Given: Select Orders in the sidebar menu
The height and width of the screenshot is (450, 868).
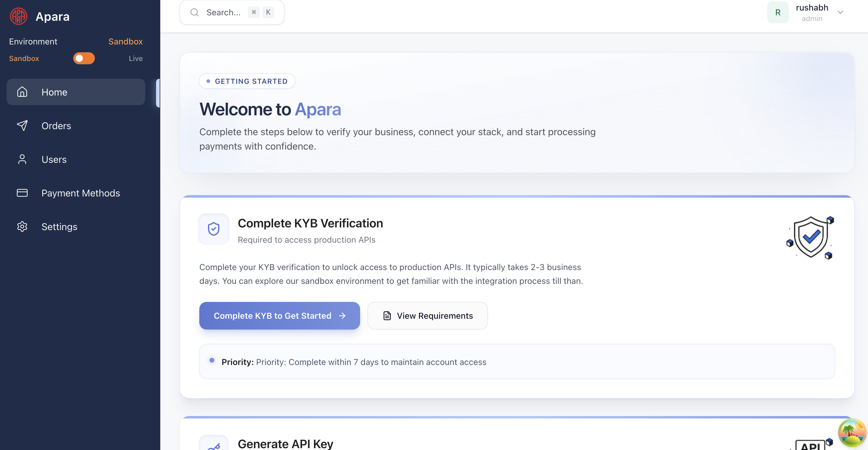Looking at the screenshot, I should 56,126.
